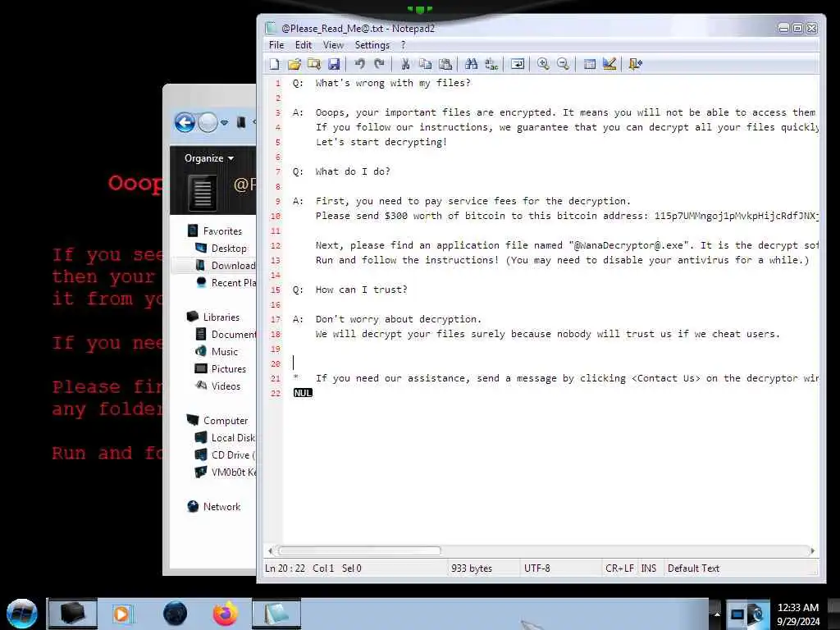Click the Open file folder icon

pyautogui.click(x=294, y=64)
